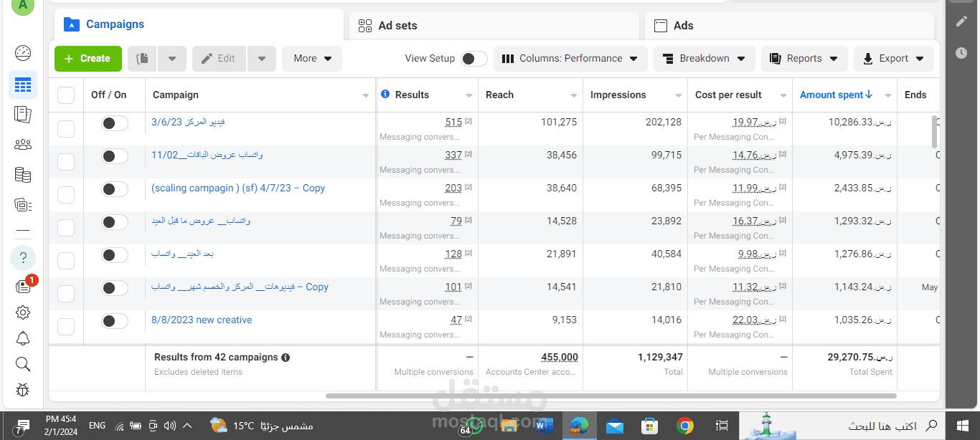Tick the checkbox for the 3/6/23 campaign row
Screen dimensions: 980x440
[66, 129]
